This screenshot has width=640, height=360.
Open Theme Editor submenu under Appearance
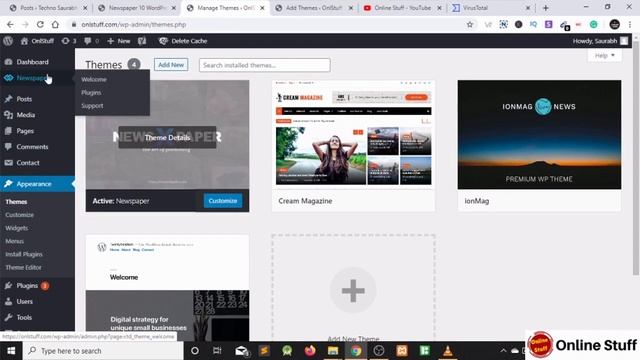23,267
